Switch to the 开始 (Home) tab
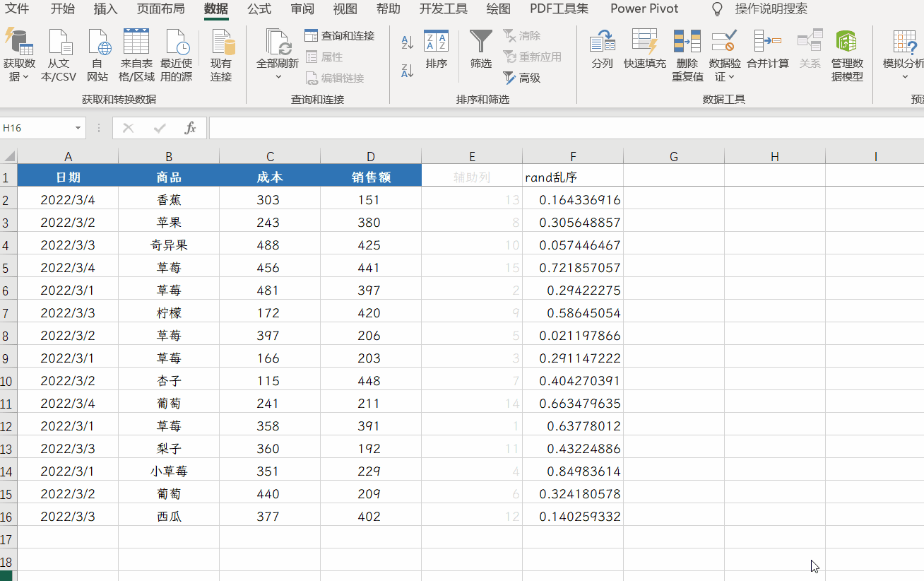924x581 pixels. point(63,9)
